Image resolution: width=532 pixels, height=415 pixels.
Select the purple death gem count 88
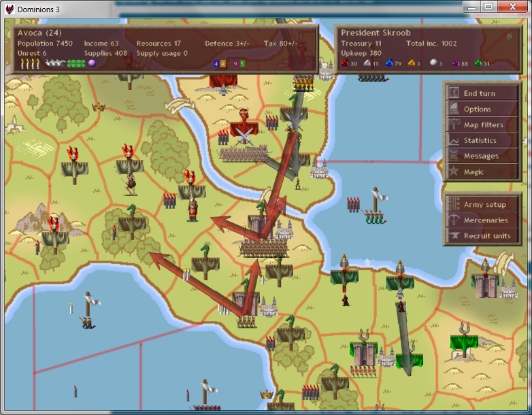pos(460,63)
